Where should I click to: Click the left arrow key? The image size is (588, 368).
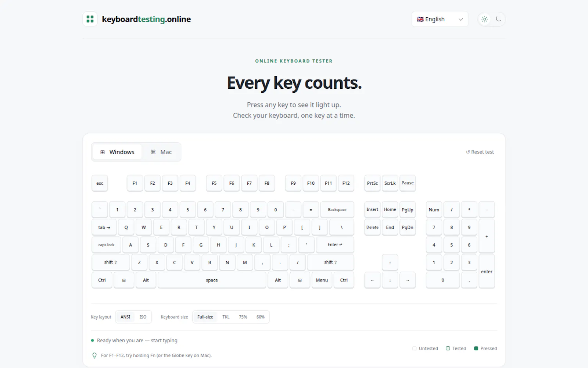[x=372, y=280]
